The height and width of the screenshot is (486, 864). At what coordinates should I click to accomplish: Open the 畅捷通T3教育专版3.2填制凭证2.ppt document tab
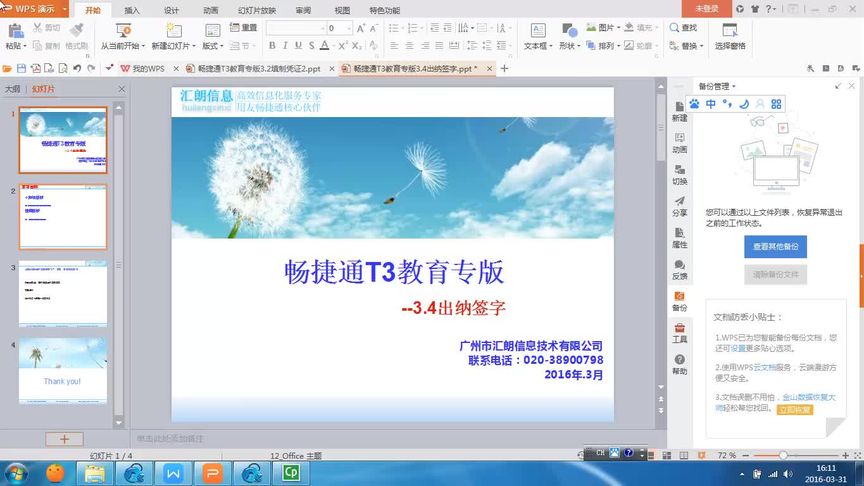click(260, 68)
